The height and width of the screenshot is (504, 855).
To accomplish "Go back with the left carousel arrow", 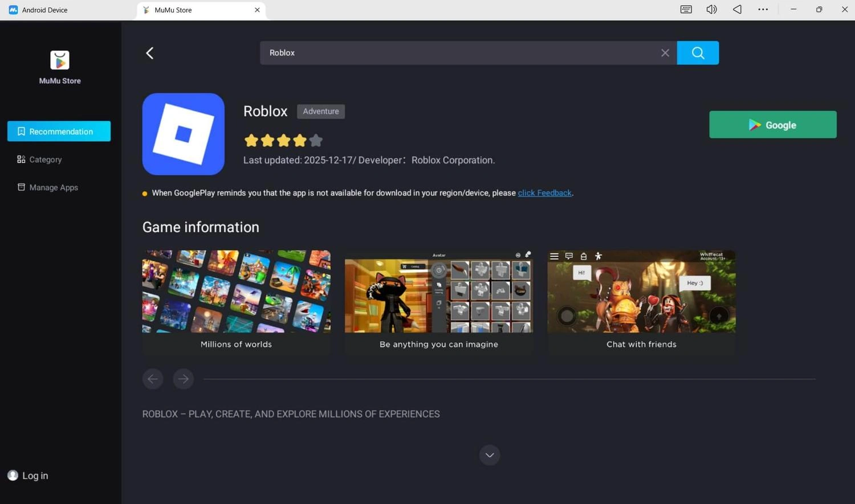I will (x=153, y=379).
